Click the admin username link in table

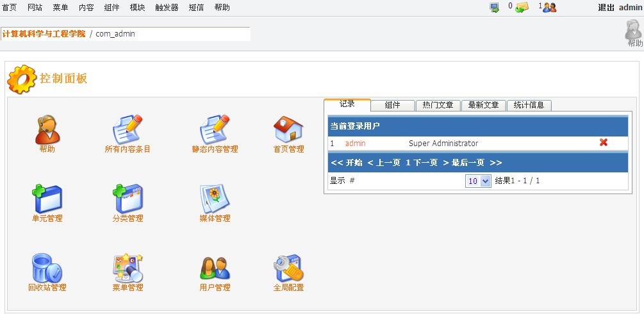coord(355,144)
